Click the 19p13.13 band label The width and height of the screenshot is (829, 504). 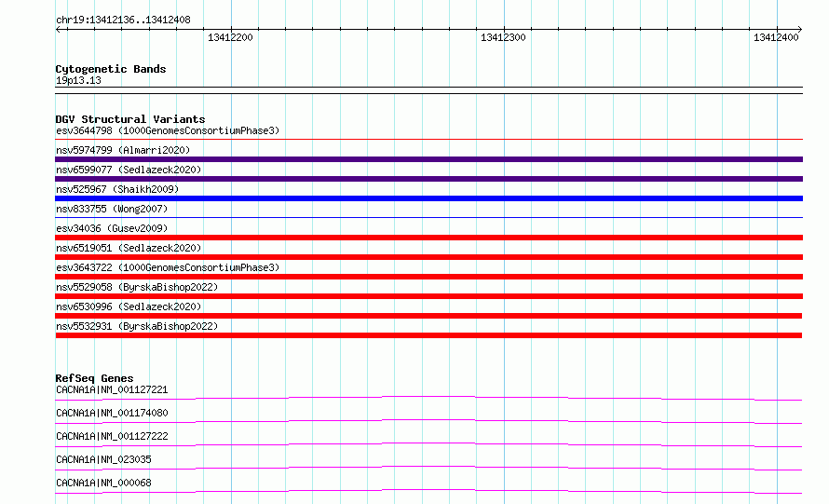point(78,80)
